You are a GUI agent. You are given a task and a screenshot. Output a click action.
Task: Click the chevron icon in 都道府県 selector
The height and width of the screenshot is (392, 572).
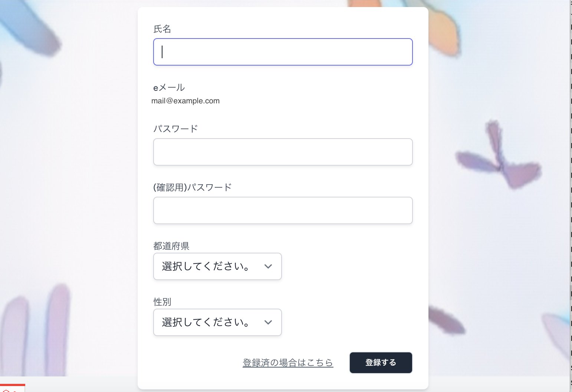pos(268,266)
